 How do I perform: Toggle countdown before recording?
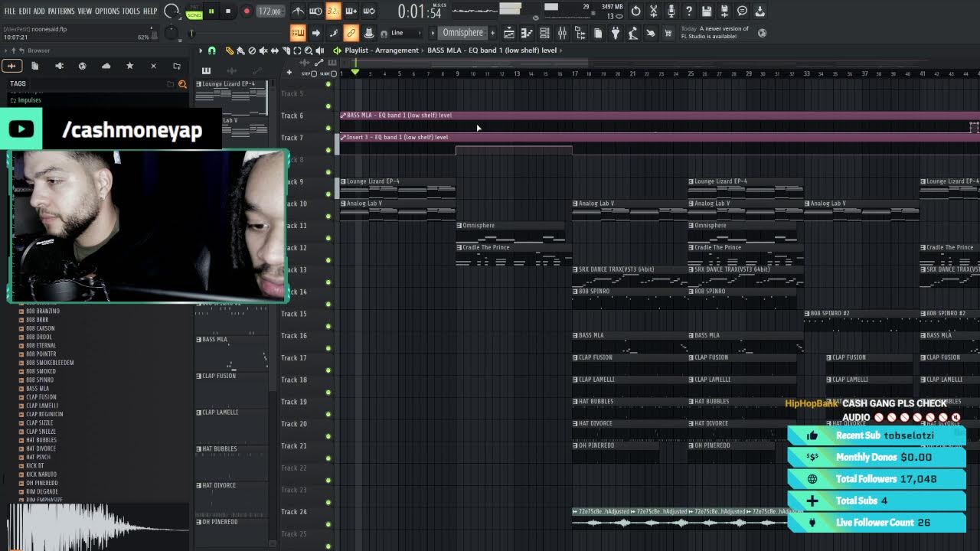pos(333,11)
